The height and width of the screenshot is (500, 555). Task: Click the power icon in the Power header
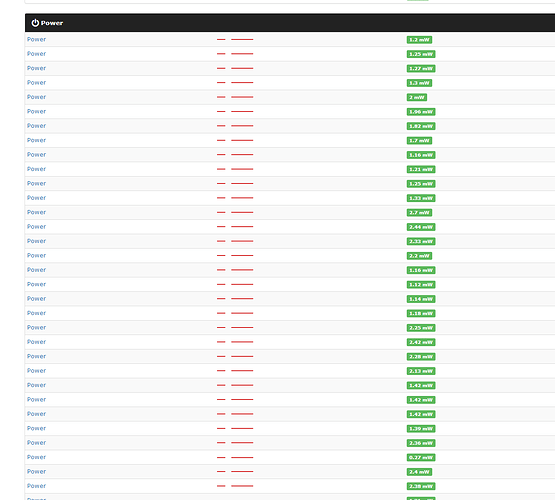pyautogui.click(x=35, y=23)
